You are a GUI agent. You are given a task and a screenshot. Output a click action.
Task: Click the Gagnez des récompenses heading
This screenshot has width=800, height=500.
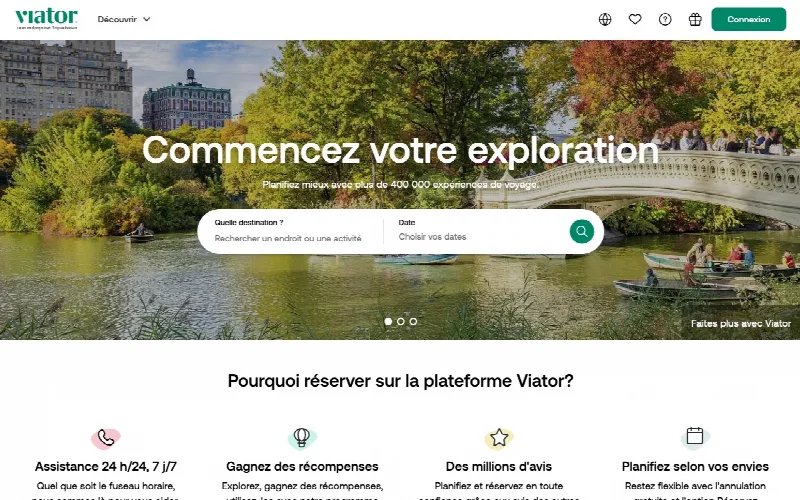[x=302, y=466]
